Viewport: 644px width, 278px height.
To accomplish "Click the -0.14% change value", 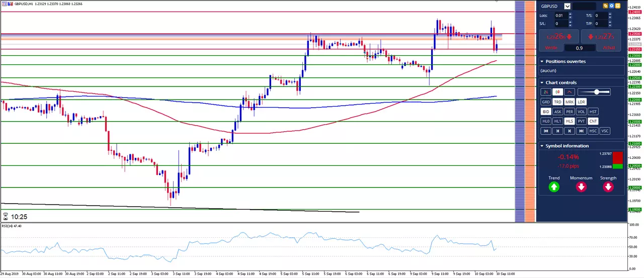I will coord(567,157).
